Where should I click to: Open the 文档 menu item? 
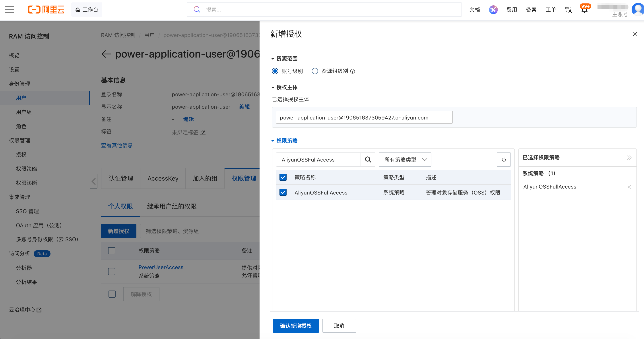(475, 10)
